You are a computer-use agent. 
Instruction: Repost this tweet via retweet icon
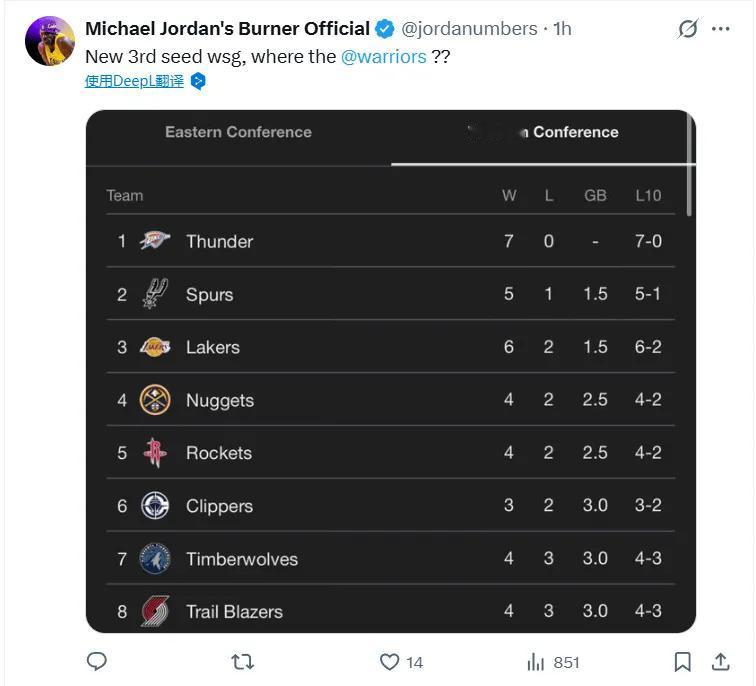coord(242,661)
